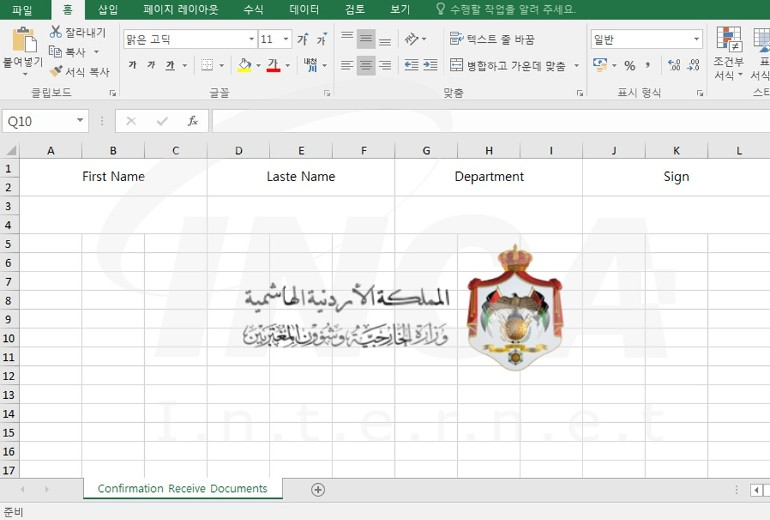Apply percent style
This screenshot has width=770, height=520.
(630, 65)
